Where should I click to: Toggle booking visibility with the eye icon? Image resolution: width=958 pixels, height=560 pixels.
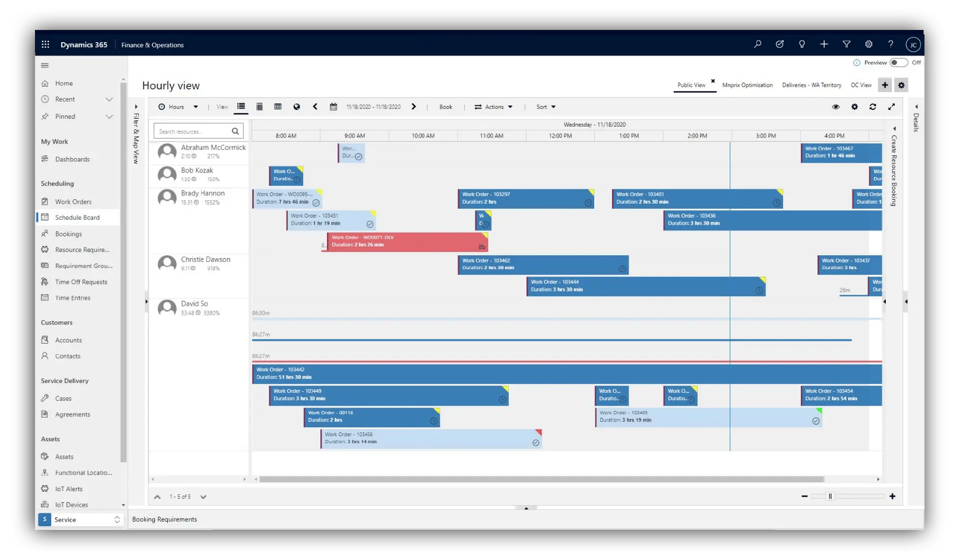click(x=836, y=107)
